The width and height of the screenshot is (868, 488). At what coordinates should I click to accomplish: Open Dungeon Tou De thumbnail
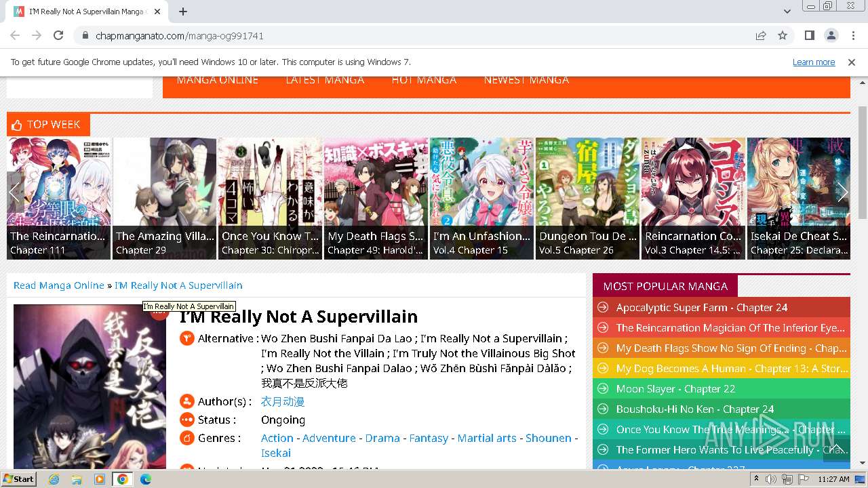pyautogui.click(x=587, y=198)
